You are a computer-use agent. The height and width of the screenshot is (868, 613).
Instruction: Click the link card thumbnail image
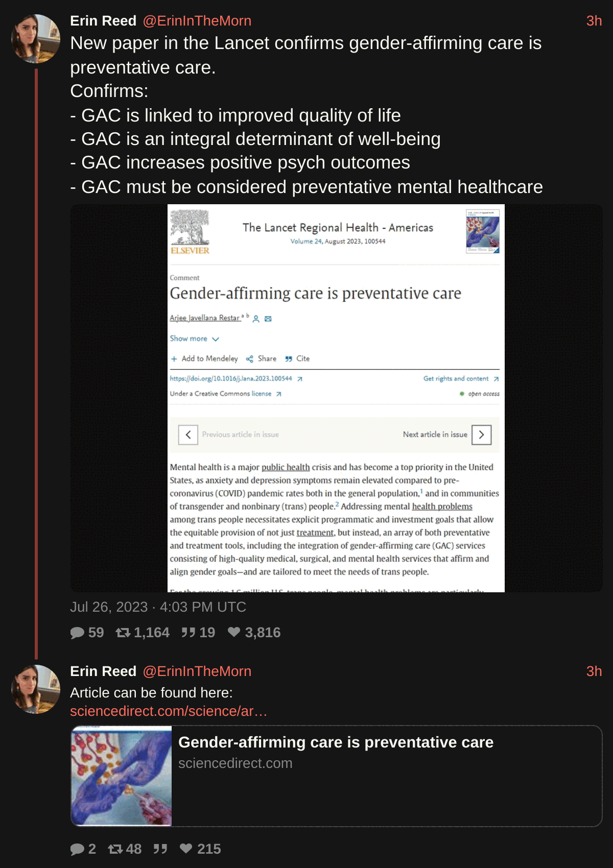click(122, 776)
